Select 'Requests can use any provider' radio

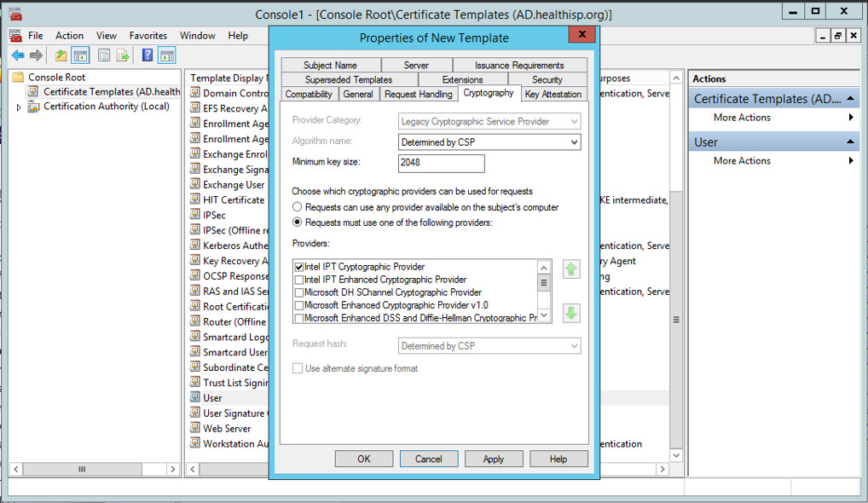tap(298, 207)
